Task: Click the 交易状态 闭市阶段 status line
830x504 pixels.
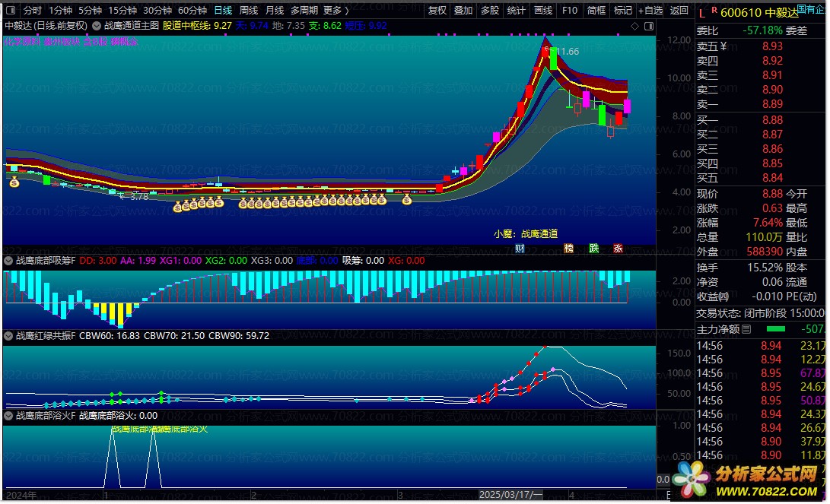Action: 760,313
